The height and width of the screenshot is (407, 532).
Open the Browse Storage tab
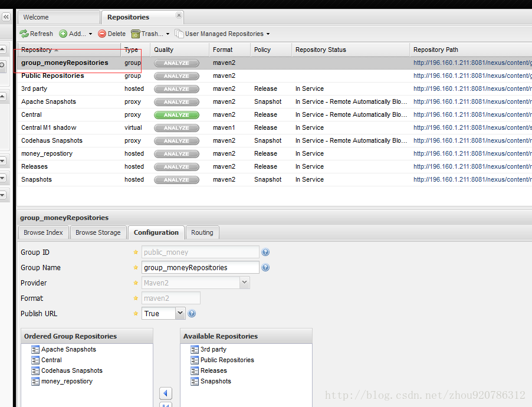pos(98,232)
